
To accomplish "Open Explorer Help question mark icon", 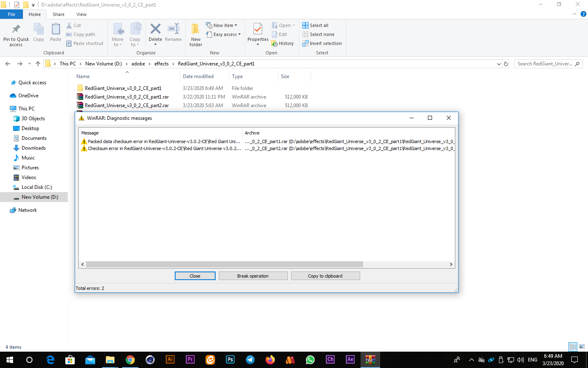I will click(584, 14).
